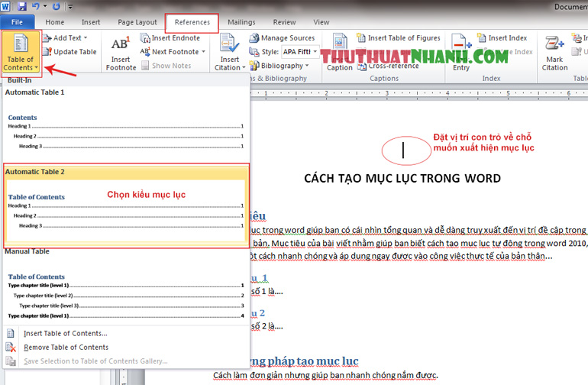This screenshot has width=588, height=385.
Task: Click the Show Notes icon
Action: (x=145, y=66)
